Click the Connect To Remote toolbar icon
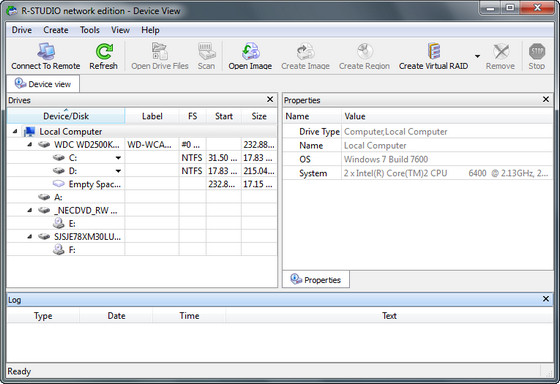560x384 pixels. pyautogui.click(x=46, y=51)
